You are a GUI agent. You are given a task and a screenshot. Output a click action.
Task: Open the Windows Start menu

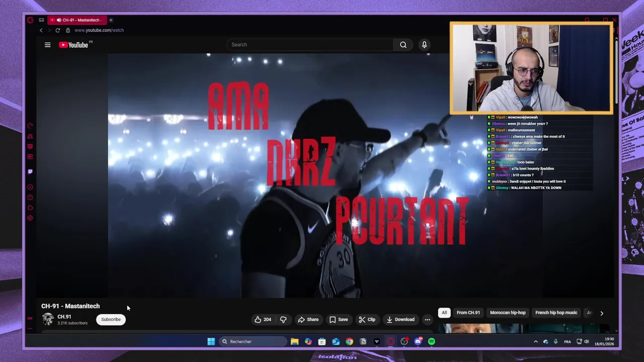pos(211,341)
